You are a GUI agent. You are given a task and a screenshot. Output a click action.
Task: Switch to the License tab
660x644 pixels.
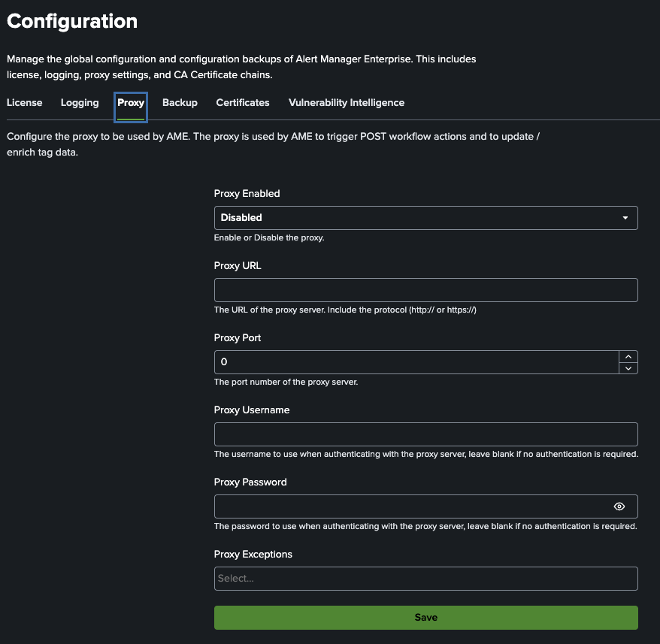click(24, 102)
